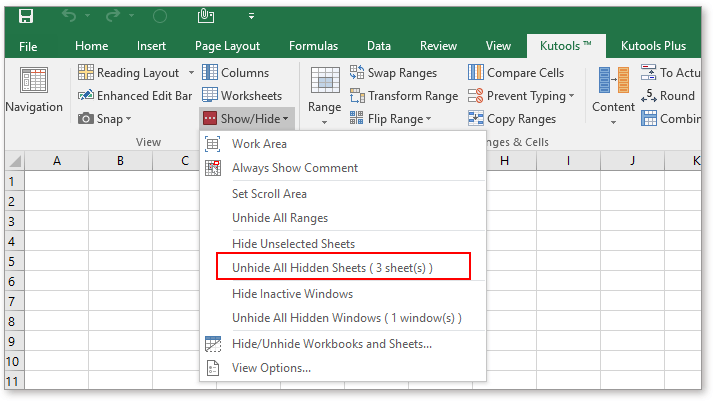Image resolution: width=718 pixels, height=404 pixels.
Task: Select Hide Unselected Sheets
Action: 343,244
